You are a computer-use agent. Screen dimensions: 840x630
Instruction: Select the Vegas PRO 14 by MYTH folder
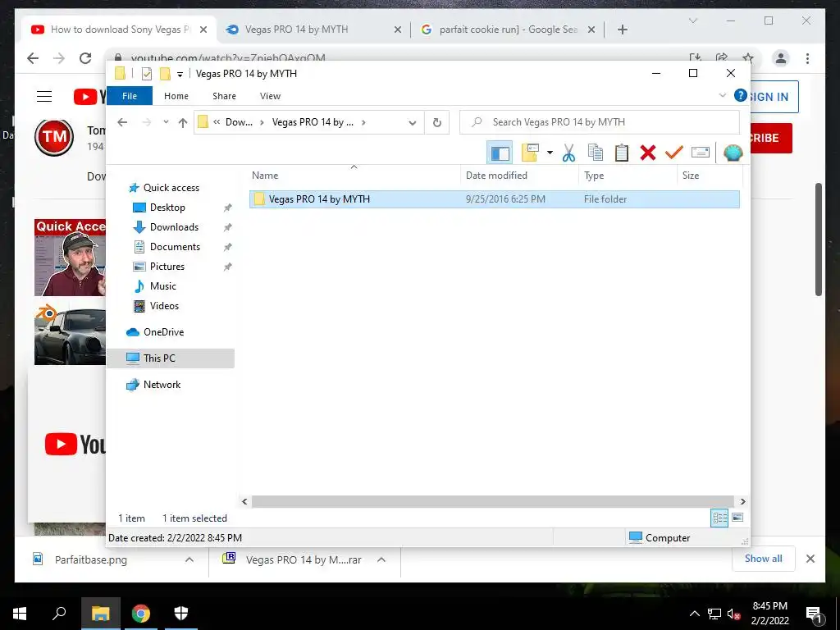(494, 199)
